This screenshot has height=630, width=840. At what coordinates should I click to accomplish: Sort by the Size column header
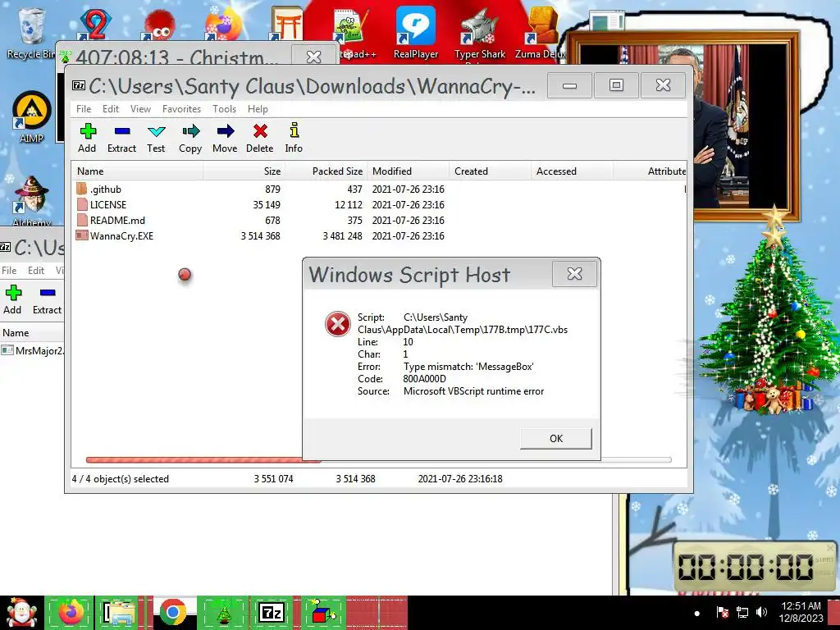click(x=244, y=171)
